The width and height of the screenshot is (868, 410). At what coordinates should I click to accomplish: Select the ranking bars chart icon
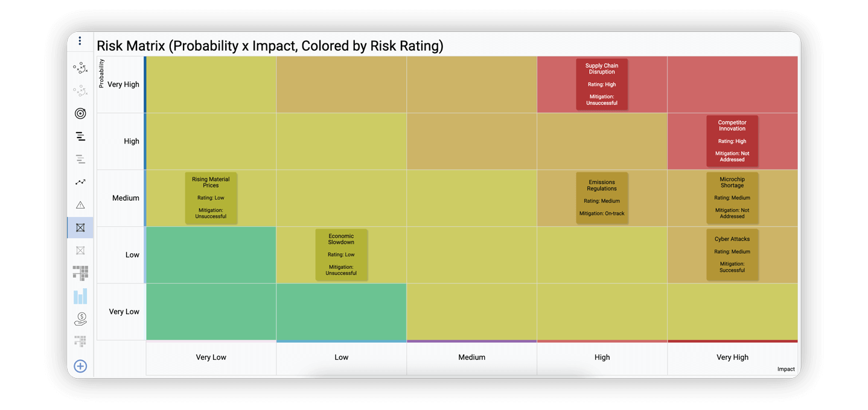click(x=80, y=136)
